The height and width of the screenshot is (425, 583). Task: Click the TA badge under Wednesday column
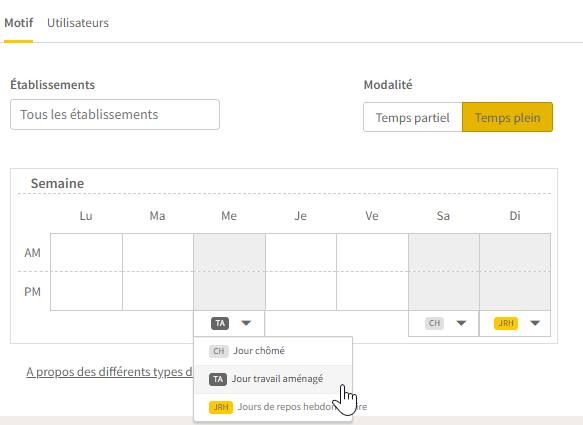pos(220,323)
